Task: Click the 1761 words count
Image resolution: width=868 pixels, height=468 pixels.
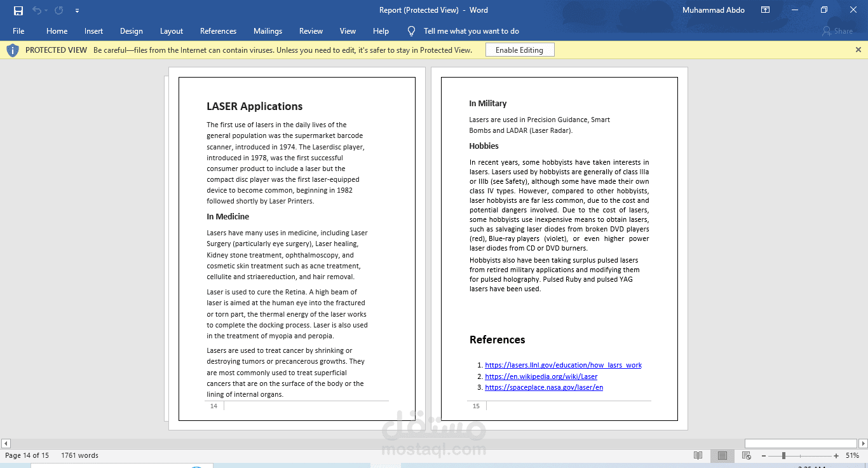Action: (79, 455)
